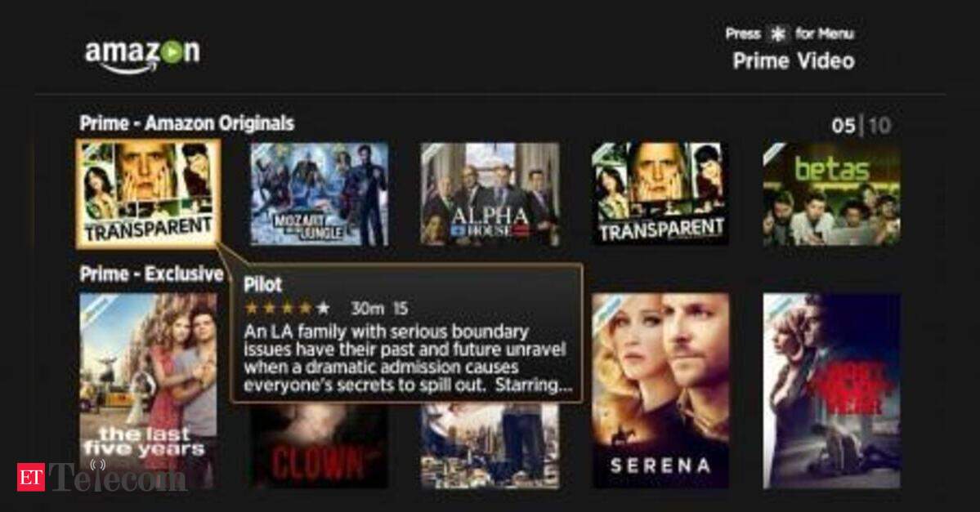
Task: Open the Betas show thumbnail
Action: [832, 194]
